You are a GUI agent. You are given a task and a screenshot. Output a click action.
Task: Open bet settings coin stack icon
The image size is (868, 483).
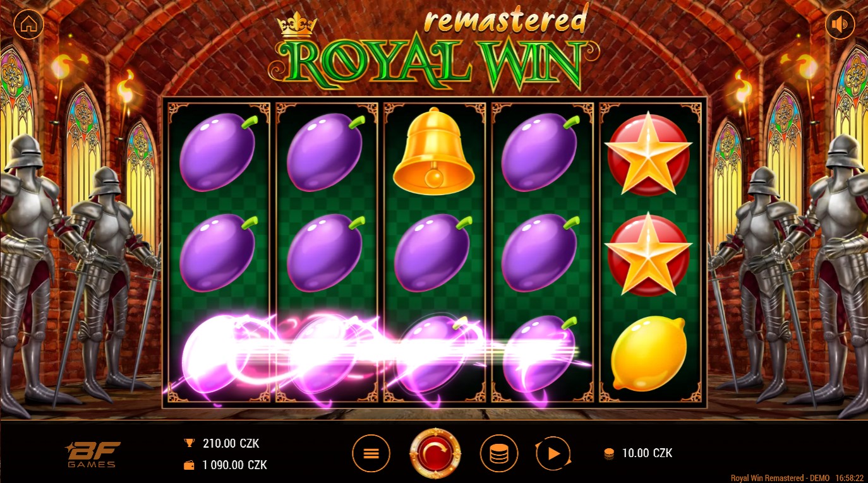point(499,453)
